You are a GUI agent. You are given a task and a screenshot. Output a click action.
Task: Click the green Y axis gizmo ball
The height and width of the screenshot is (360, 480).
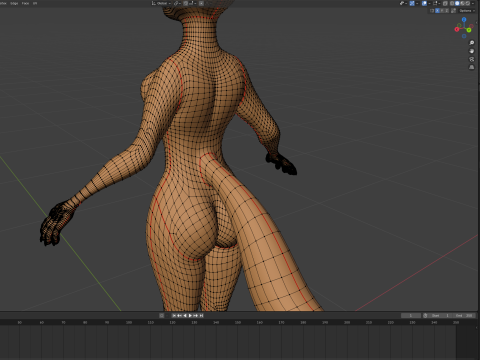click(x=469, y=30)
